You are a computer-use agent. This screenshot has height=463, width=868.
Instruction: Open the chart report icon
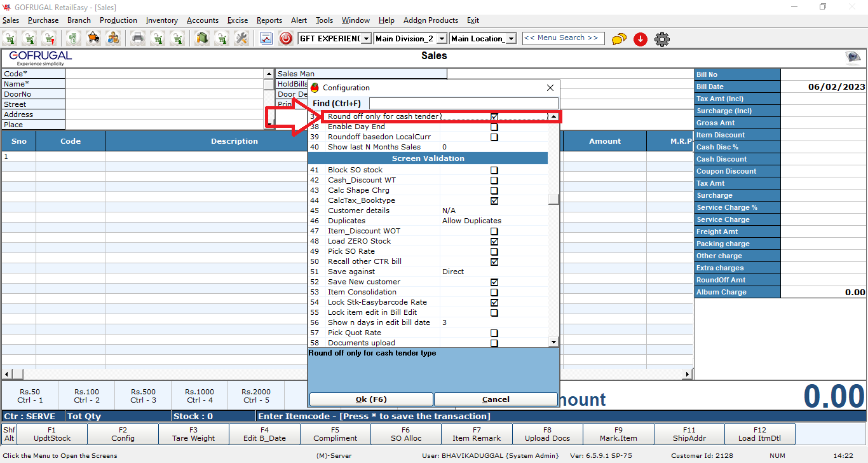pos(266,38)
